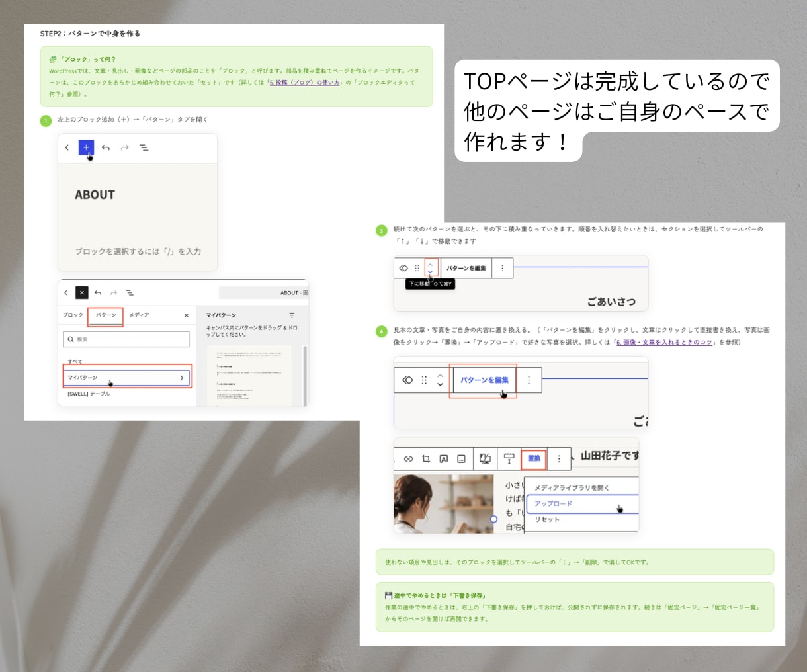This screenshot has height=672, width=807.
Task: Click the 「ブロック」って何？ note title
Action: tap(88, 59)
